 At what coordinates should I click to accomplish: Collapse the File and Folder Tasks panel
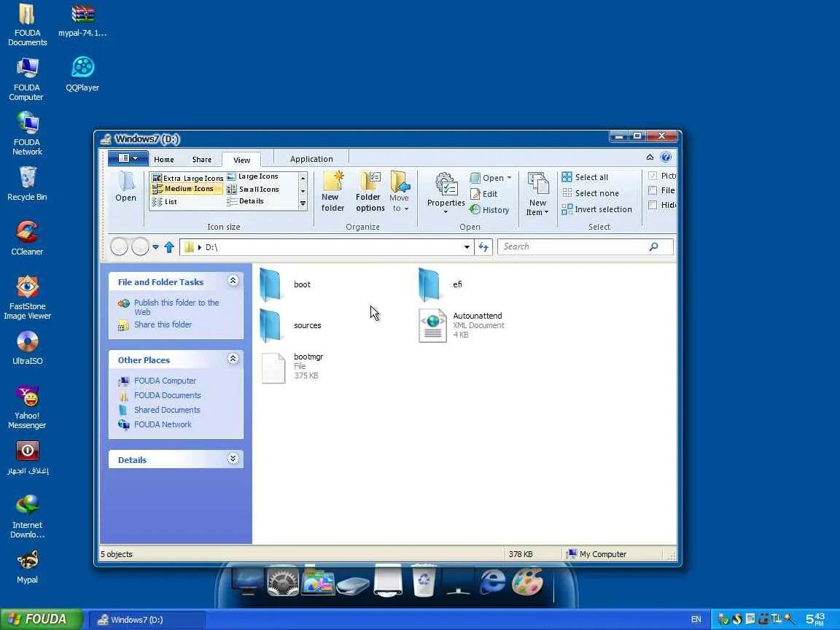coord(233,280)
